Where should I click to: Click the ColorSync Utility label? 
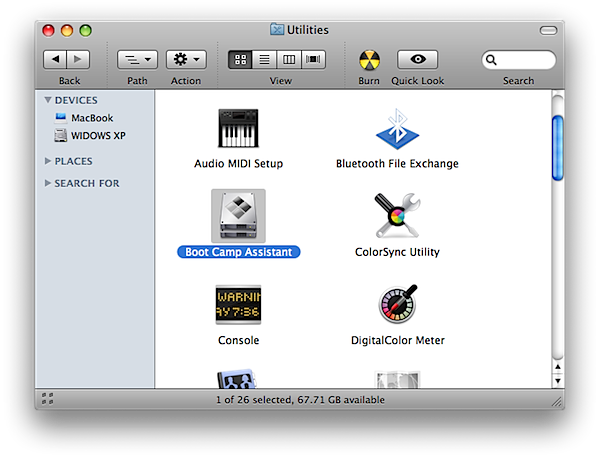click(397, 252)
